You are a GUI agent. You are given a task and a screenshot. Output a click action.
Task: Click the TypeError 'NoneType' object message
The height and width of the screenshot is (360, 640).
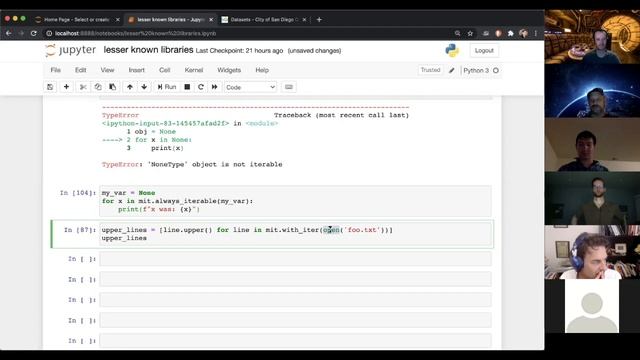(x=192, y=164)
